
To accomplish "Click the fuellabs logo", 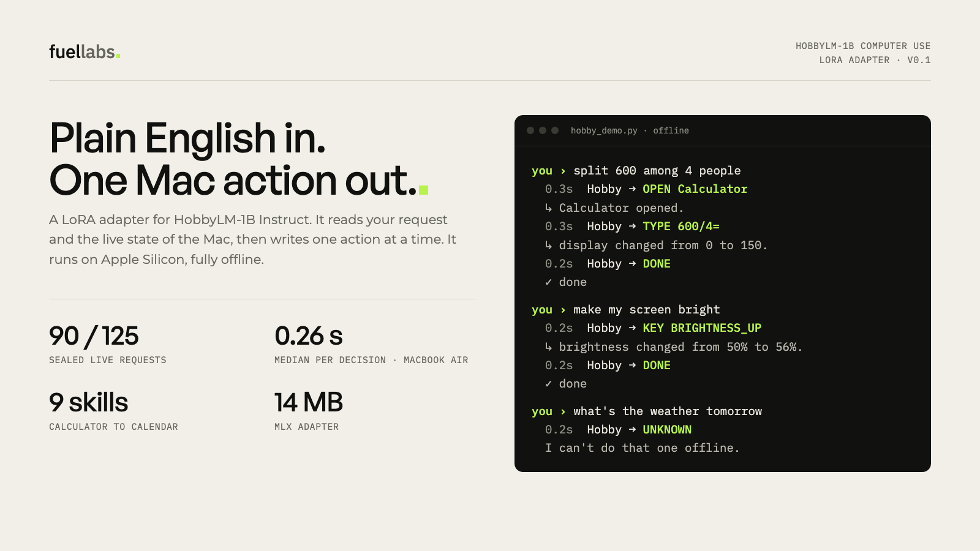I will coord(85,52).
